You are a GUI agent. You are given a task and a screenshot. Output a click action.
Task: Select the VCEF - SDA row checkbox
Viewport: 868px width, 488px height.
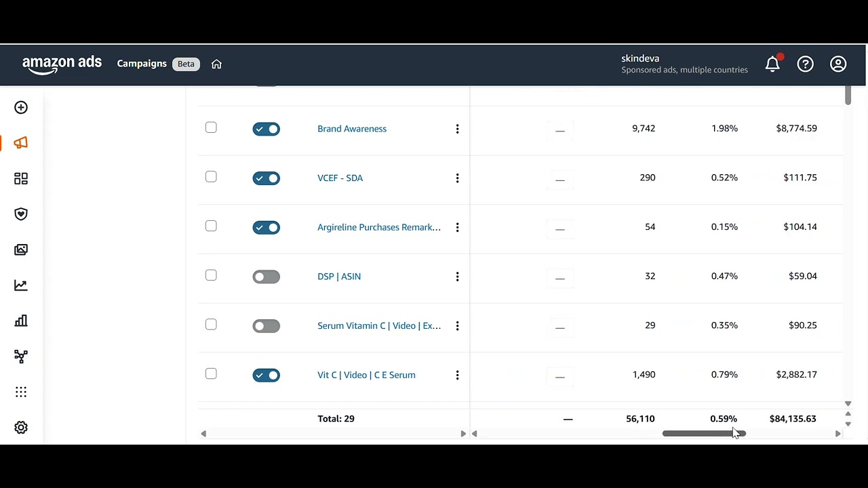[x=211, y=177]
